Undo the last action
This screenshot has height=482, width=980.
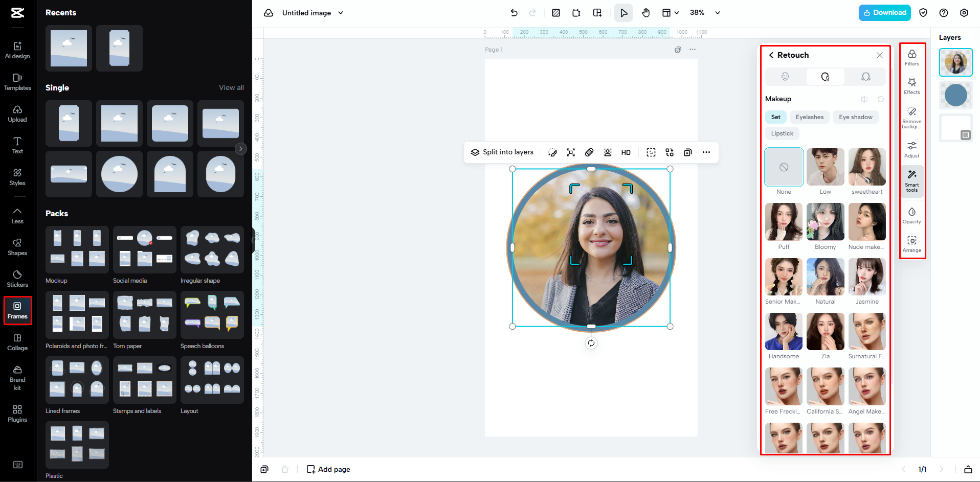[514, 12]
